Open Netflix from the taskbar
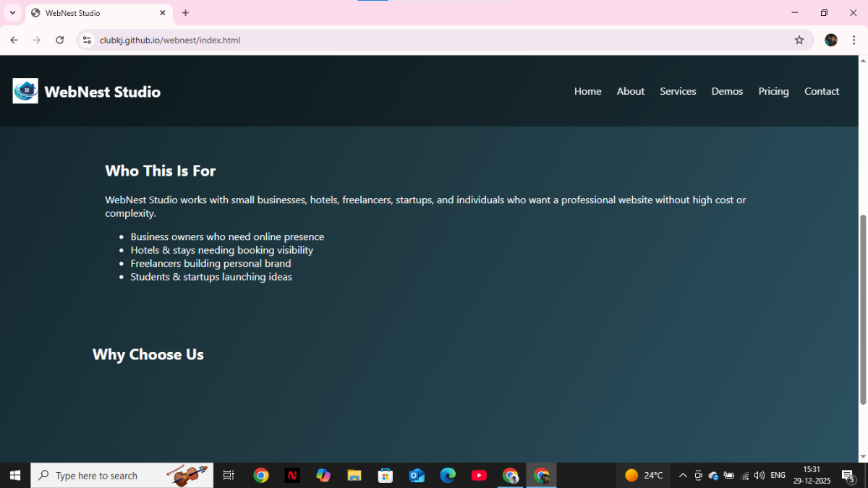 pos(292,475)
